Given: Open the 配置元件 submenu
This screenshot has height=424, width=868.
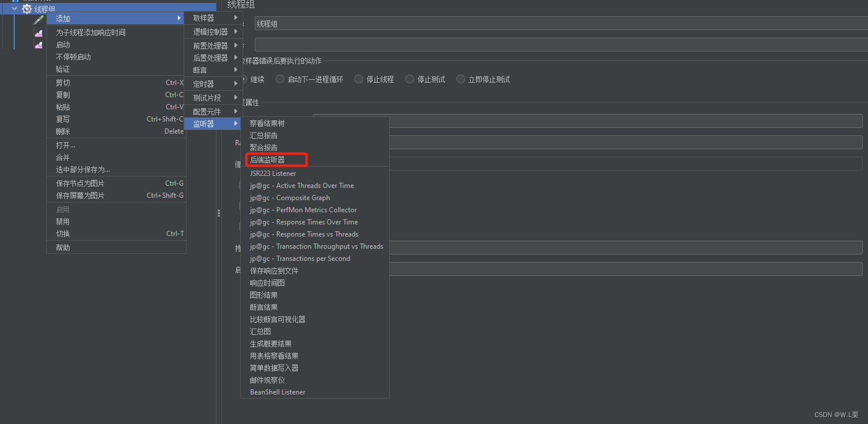Looking at the screenshot, I should (x=213, y=111).
